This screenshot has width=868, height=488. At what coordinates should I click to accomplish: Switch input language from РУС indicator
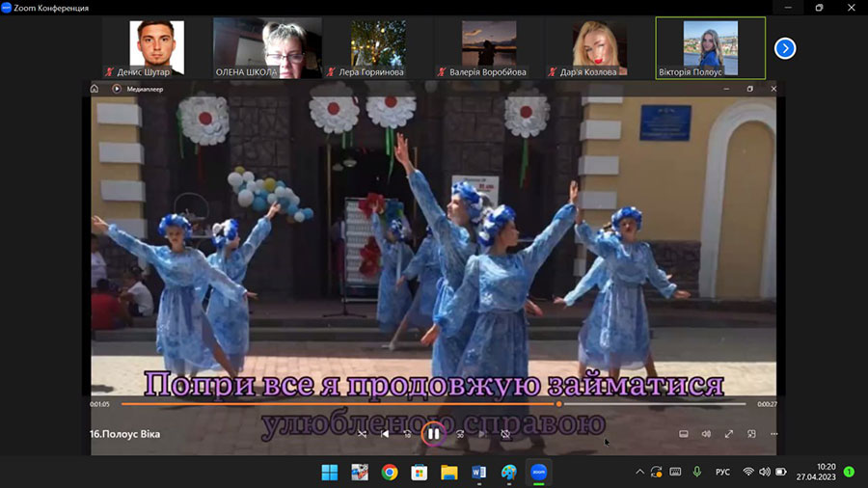721,473
